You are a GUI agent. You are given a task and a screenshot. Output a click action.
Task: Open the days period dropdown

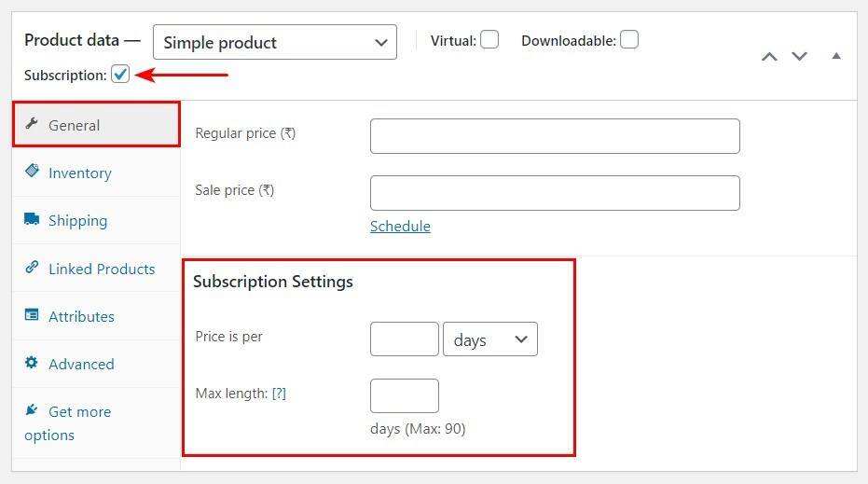coord(490,339)
